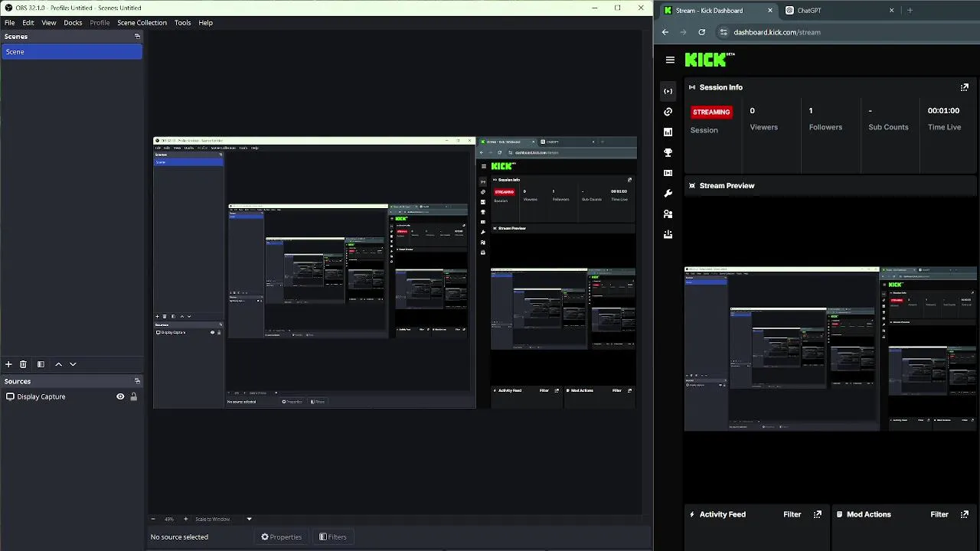Click the KICK logo
The width and height of the screenshot is (980, 551).
click(x=705, y=60)
